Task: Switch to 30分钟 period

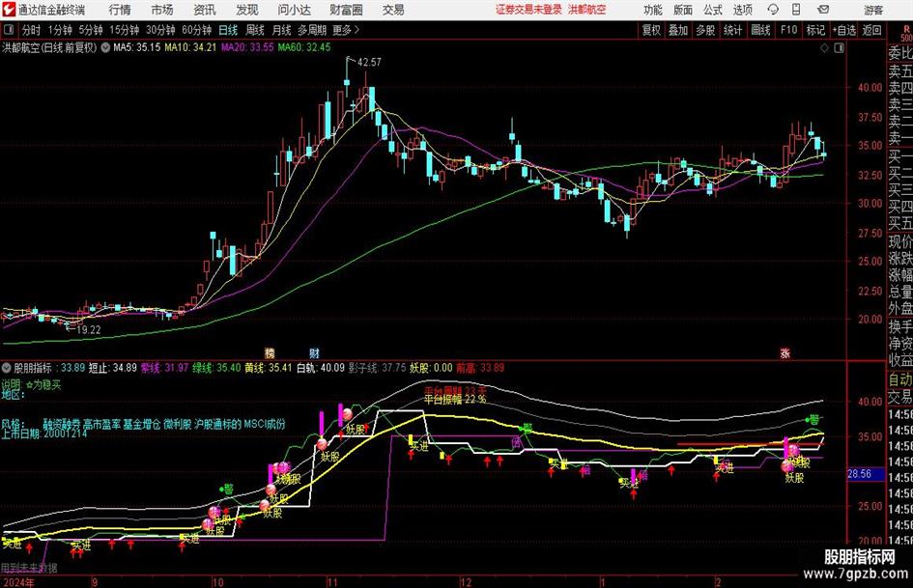Action: [x=160, y=30]
